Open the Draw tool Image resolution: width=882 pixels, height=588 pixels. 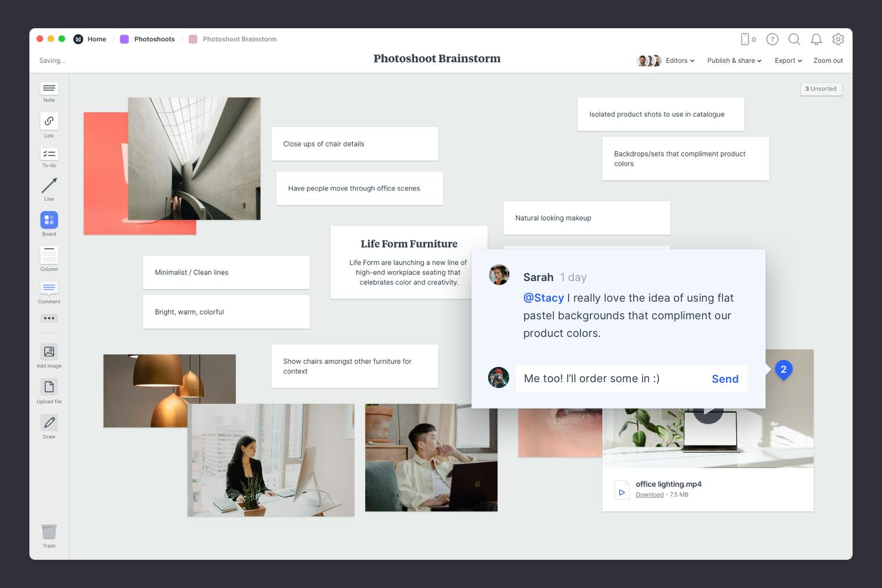(x=49, y=422)
